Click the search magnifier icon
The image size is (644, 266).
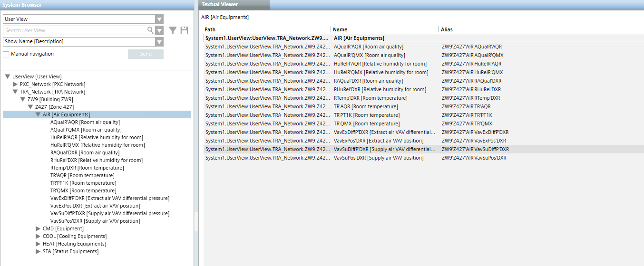point(150,30)
